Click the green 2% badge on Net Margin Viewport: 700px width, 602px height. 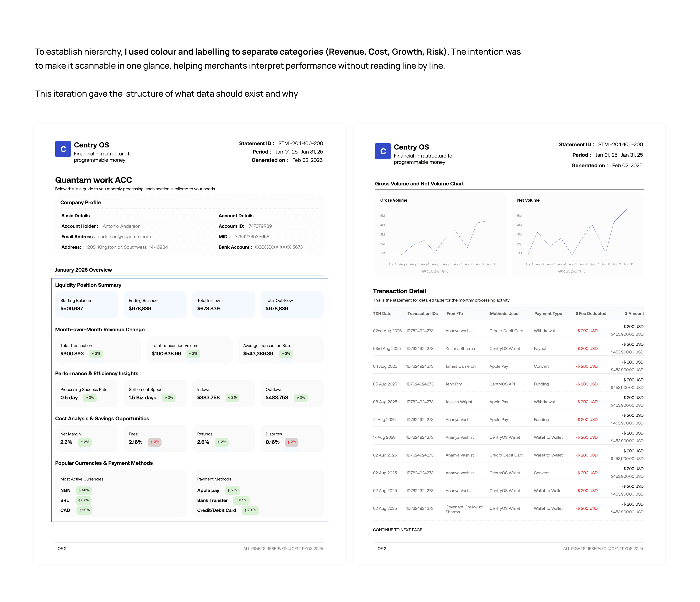click(x=85, y=442)
